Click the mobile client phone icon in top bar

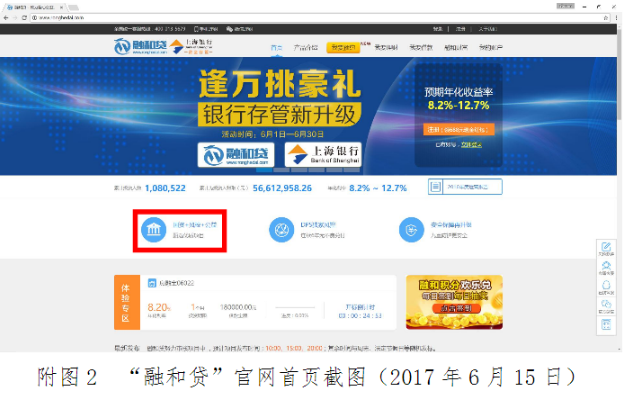[x=196, y=29]
